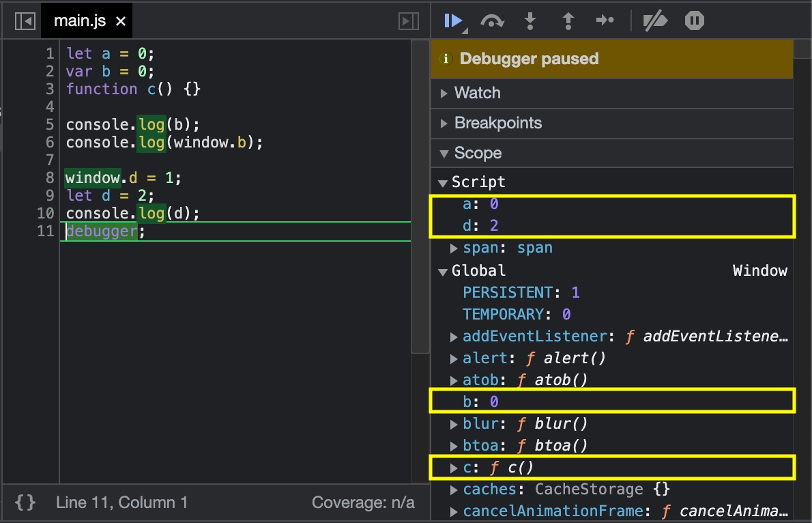
Task: Expand the atob function entry
Action: pos(454,380)
